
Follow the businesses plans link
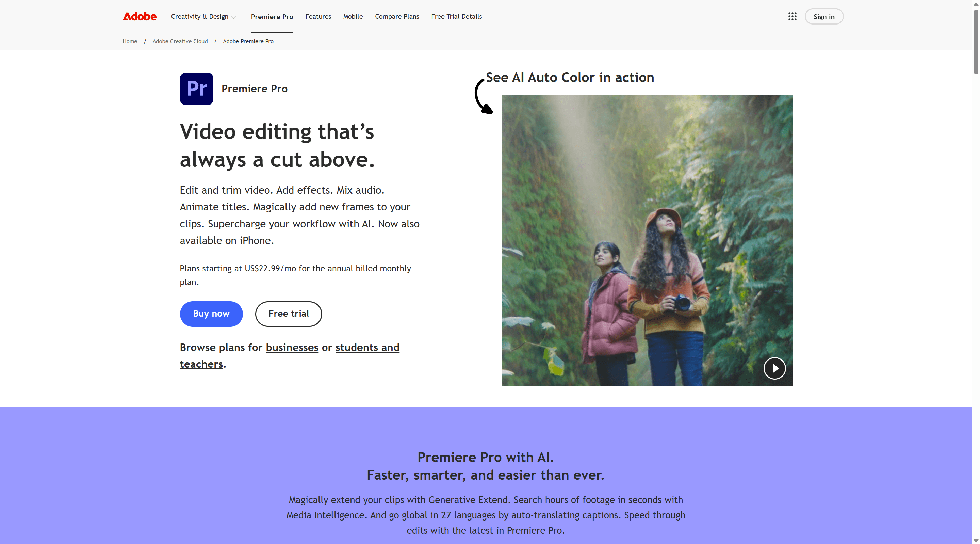[x=292, y=347]
